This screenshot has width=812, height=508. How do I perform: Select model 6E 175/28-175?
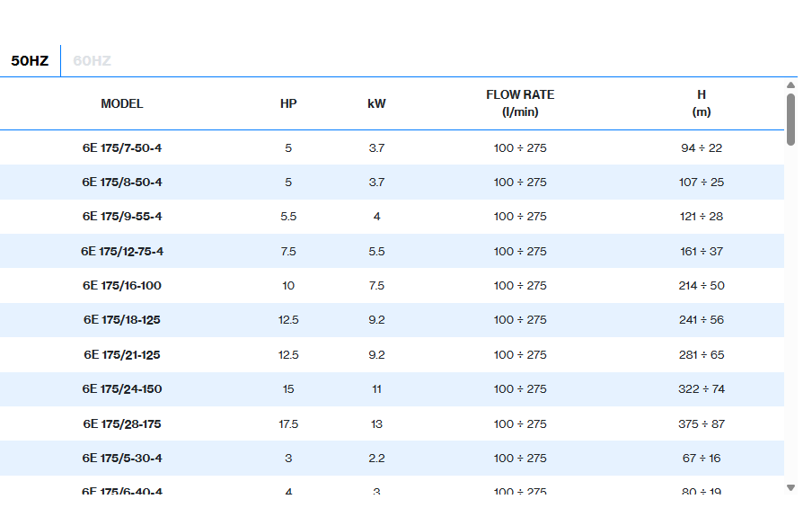pyautogui.click(x=122, y=423)
